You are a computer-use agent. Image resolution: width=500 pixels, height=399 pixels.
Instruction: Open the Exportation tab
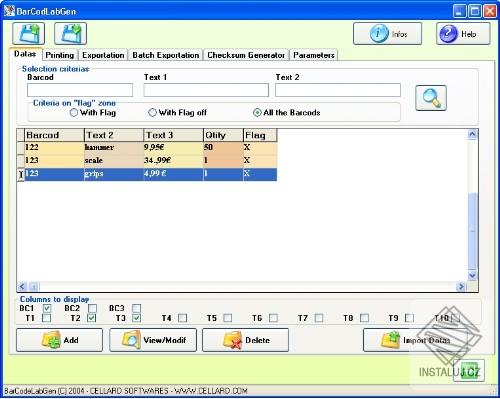coord(103,55)
